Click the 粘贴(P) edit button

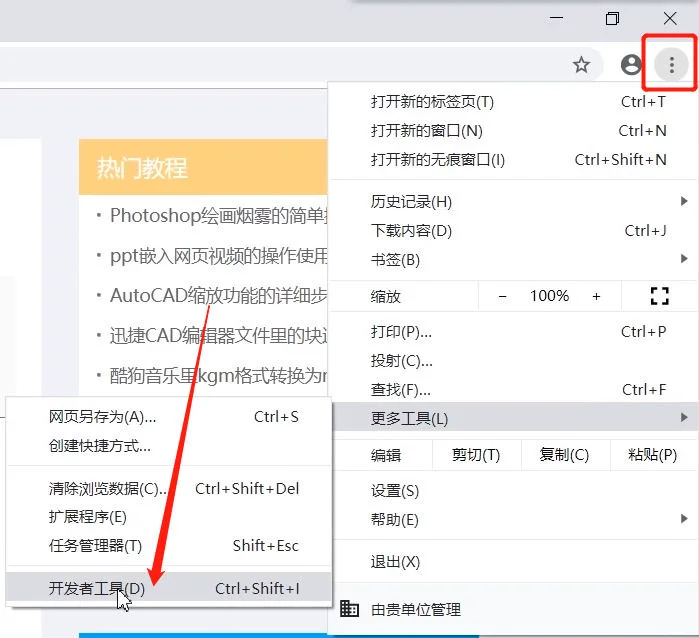click(653, 455)
